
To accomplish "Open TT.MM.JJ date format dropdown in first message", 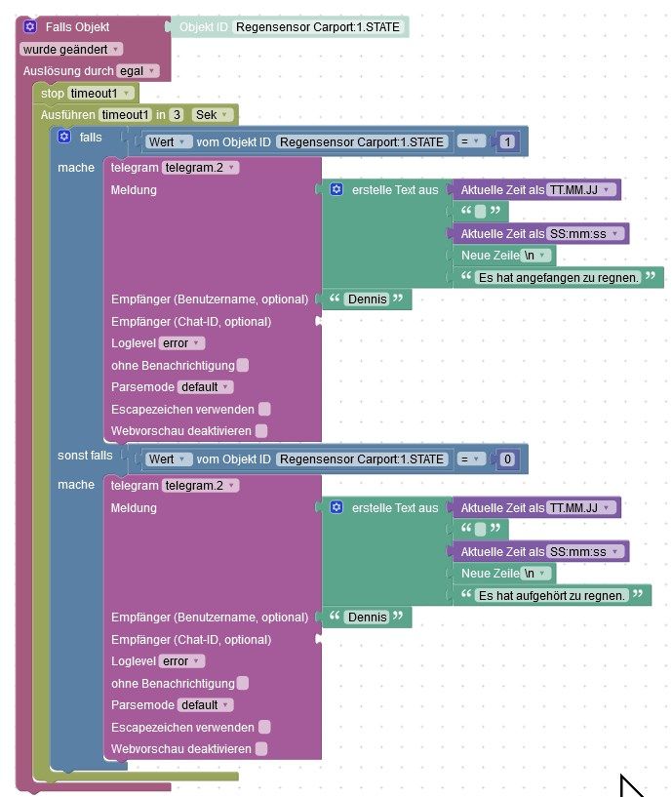I will coord(581,190).
